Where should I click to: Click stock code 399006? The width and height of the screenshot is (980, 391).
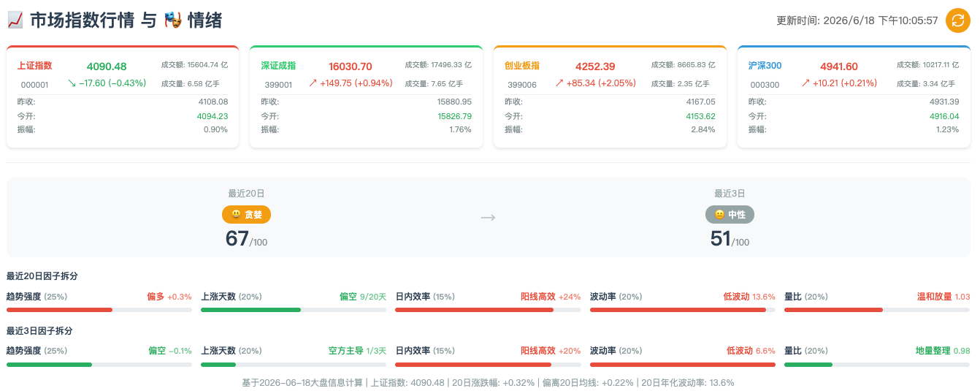(522, 85)
